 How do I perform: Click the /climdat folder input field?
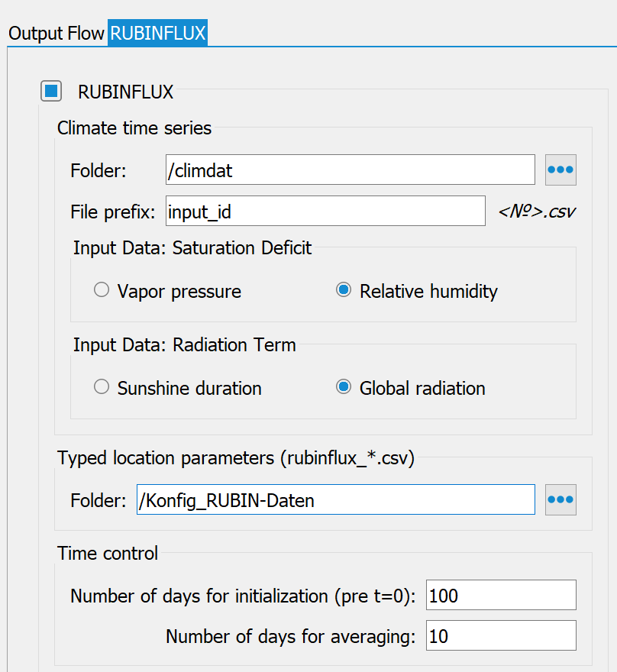[x=350, y=170]
